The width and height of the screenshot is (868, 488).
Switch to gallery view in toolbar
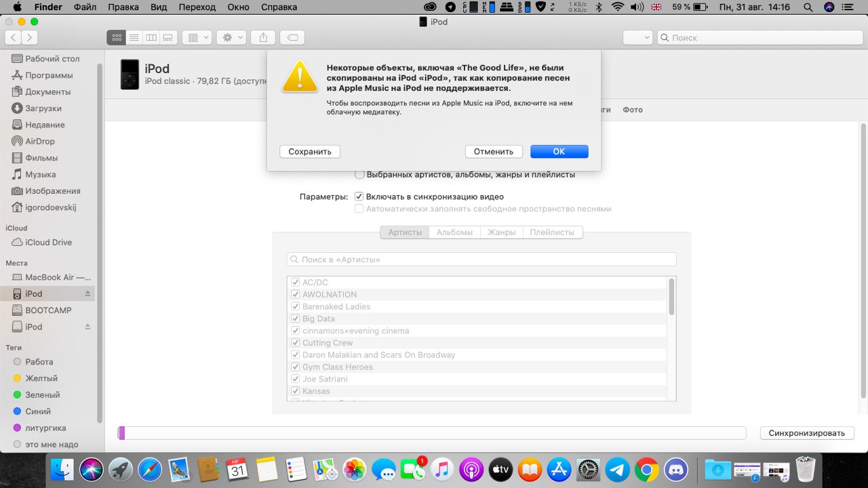(169, 38)
